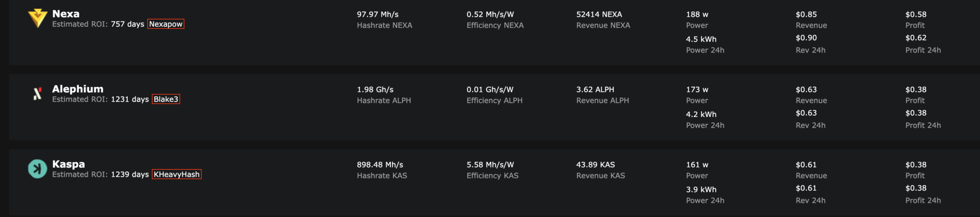Select the Nexapow algorithm tag
980x217 pixels.
pyautogui.click(x=166, y=24)
